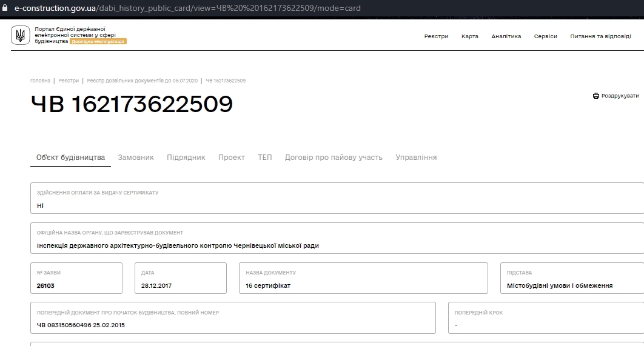Click application number value 26103

[45, 285]
